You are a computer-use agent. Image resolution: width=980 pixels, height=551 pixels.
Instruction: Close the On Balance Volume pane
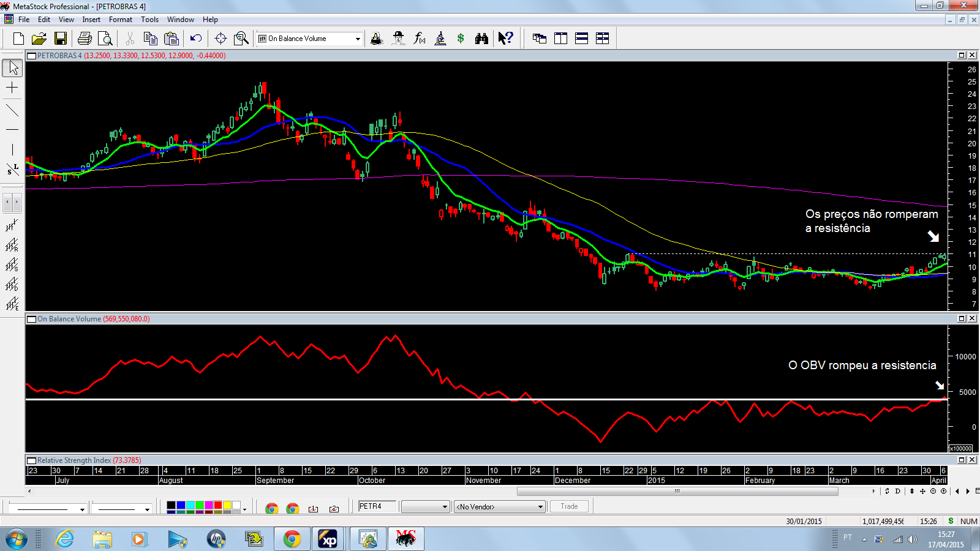pyautogui.click(x=972, y=318)
